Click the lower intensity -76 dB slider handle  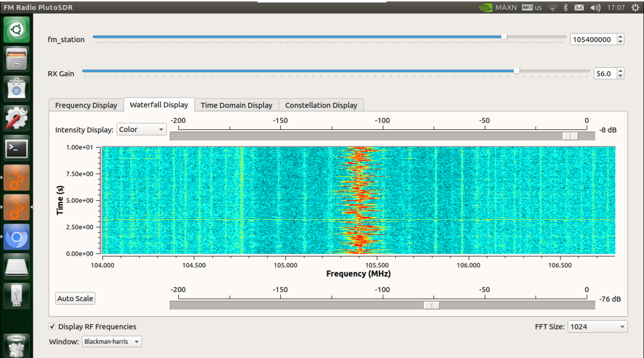tap(431, 305)
